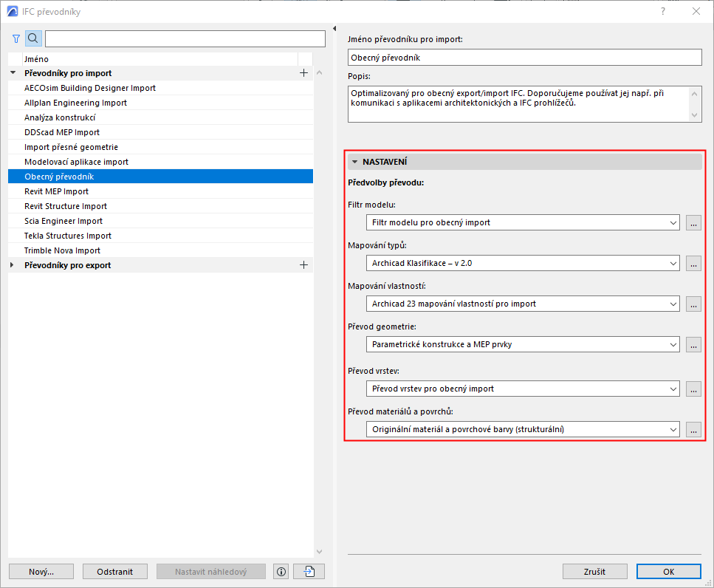Click the translator name field Obecný převodník
The width and height of the screenshot is (714, 588).
tap(524, 58)
